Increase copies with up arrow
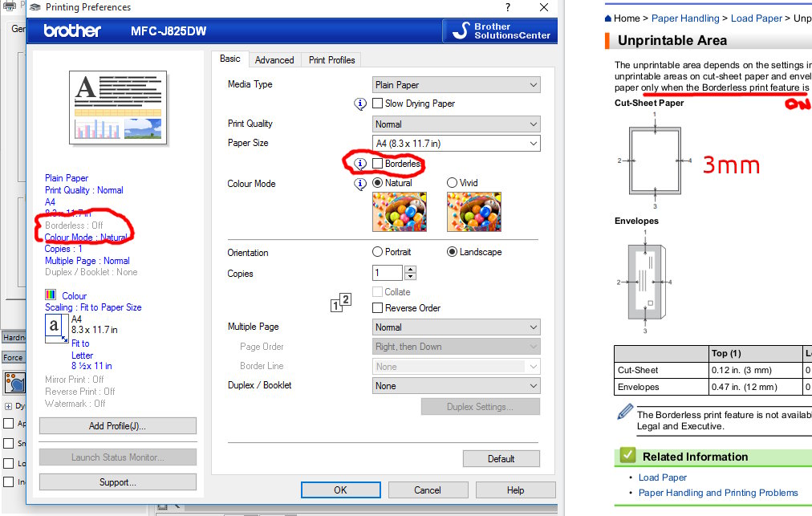Screen dimensions: 812x516 pos(410,269)
